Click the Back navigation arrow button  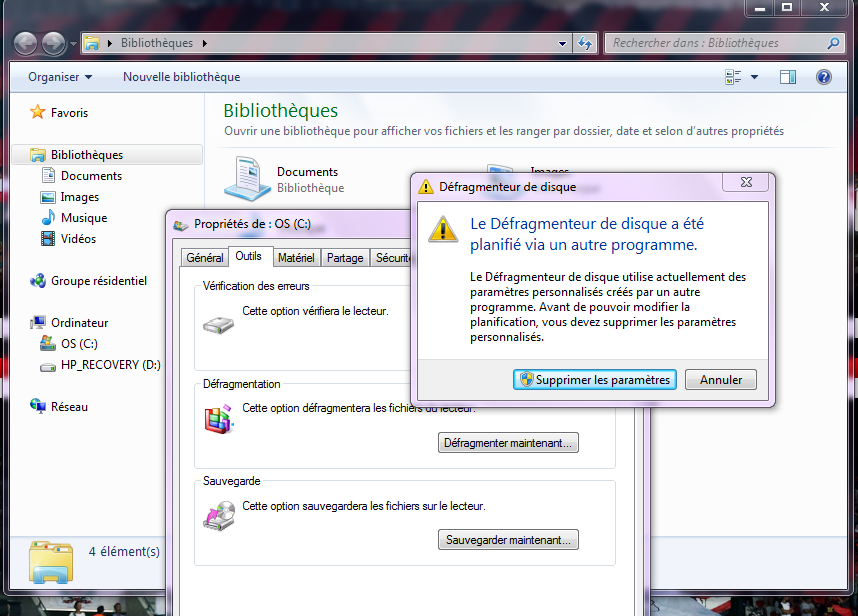tap(26, 43)
